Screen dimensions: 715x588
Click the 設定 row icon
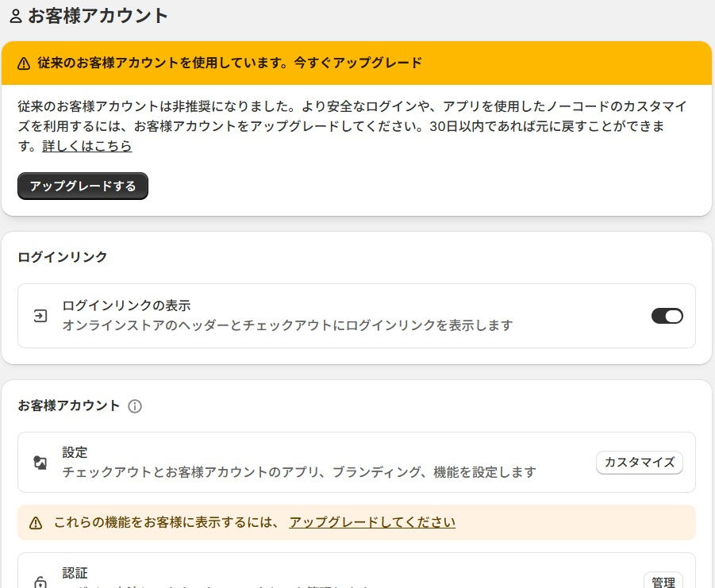tap(40, 463)
